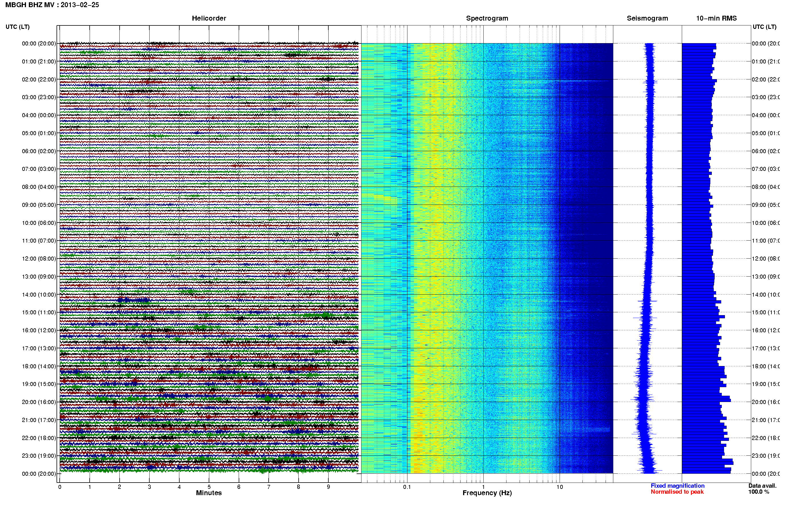
Task: Click the '4' tick on the Minutes axis
Action: point(179,487)
